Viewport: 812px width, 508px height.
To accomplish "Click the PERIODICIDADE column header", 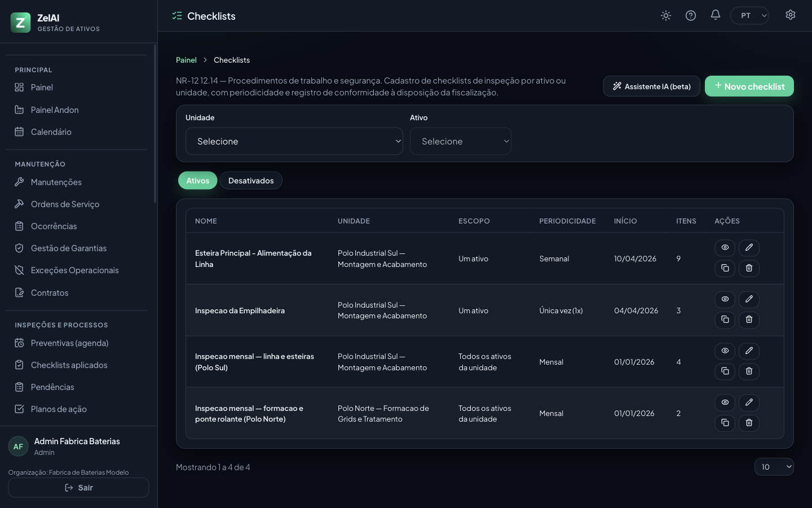I will click(567, 221).
